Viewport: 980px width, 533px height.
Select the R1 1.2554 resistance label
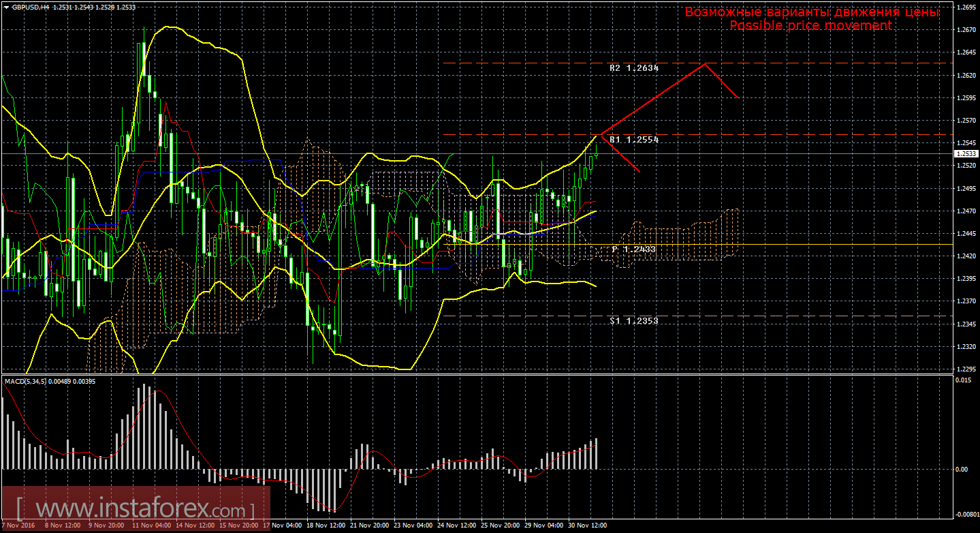point(634,139)
